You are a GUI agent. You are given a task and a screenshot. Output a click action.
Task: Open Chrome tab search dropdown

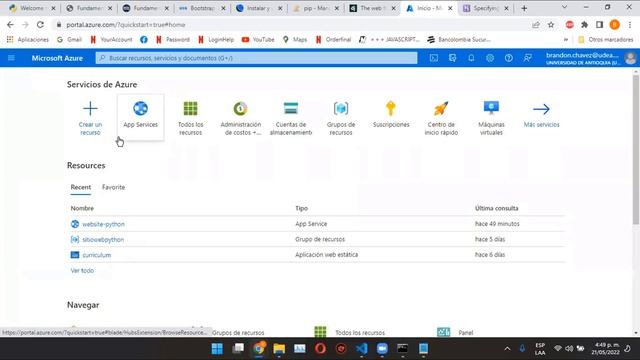tap(564, 7)
